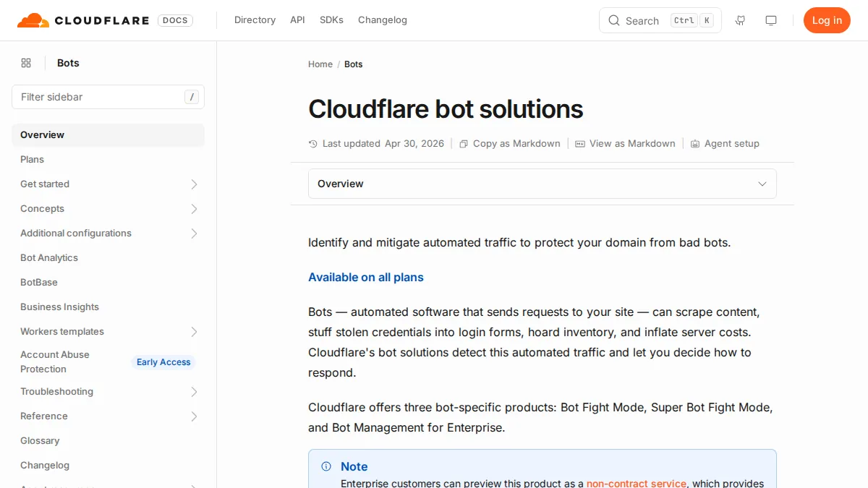
Task: Select Overview in sidebar
Action: tap(108, 135)
